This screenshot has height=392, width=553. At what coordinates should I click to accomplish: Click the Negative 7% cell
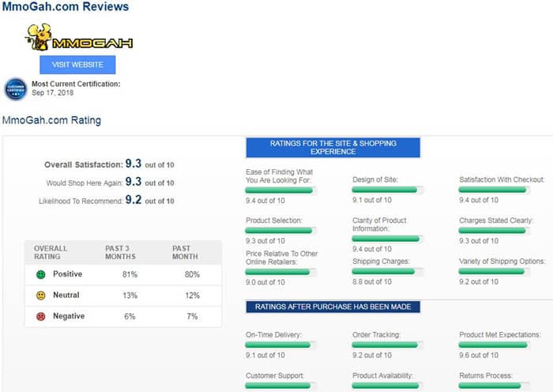192,316
